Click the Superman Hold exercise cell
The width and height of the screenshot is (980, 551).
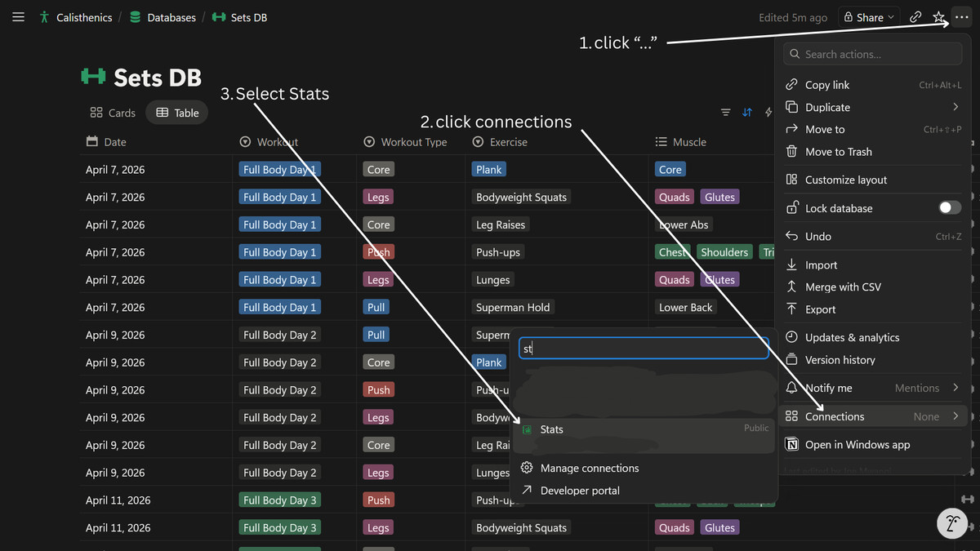pos(513,308)
